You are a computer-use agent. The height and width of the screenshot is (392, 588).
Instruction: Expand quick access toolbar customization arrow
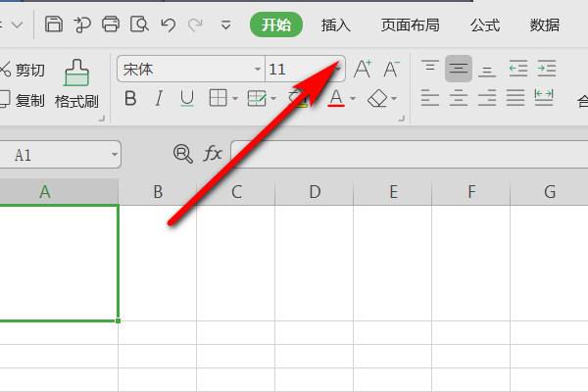225,25
